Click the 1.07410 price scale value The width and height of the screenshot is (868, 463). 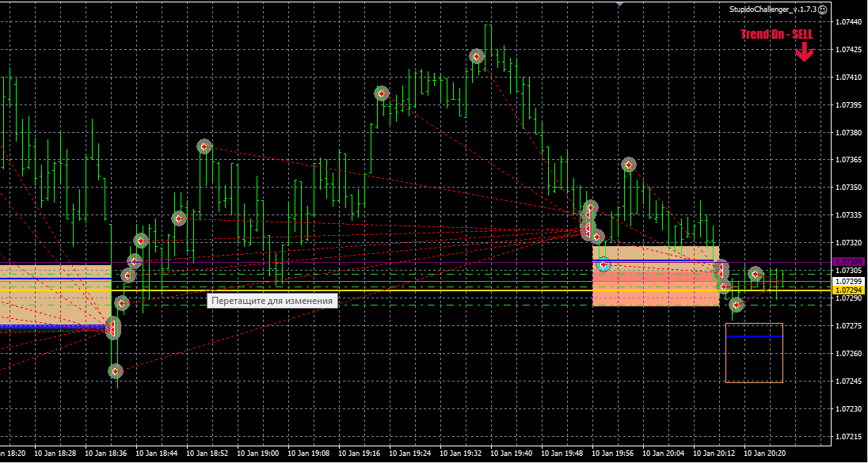point(849,78)
